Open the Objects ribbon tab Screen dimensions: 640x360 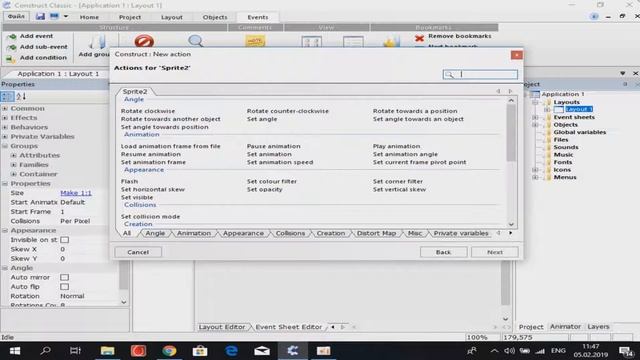[x=215, y=17]
